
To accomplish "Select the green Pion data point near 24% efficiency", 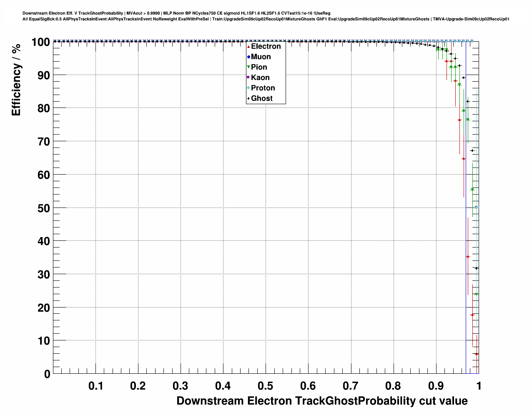I will coord(476,294).
